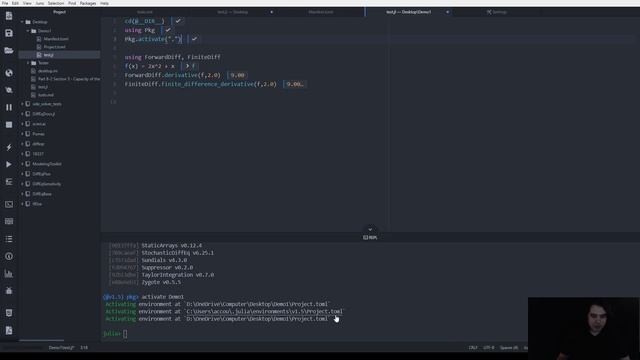
Task: Expand the Tester folder chevron
Action: [x=28, y=63]
